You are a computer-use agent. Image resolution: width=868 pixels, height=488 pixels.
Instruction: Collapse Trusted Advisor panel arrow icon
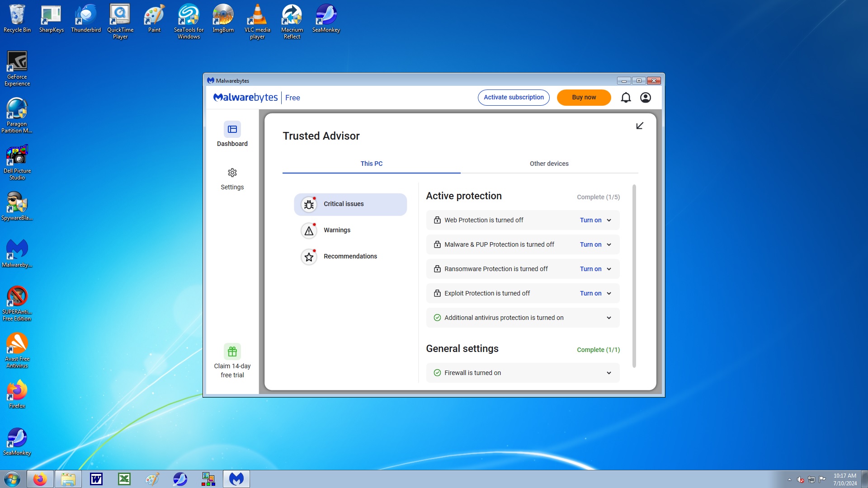tap(640, 126)
